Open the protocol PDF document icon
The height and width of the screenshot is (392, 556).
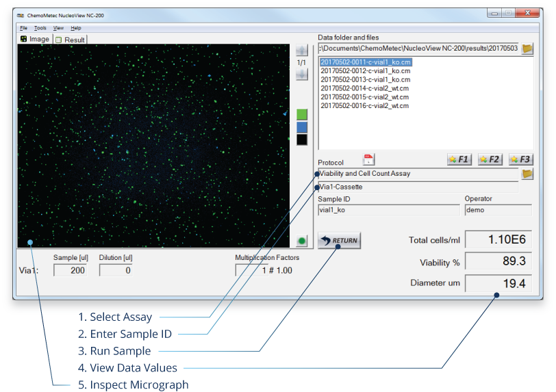point(368,160)
